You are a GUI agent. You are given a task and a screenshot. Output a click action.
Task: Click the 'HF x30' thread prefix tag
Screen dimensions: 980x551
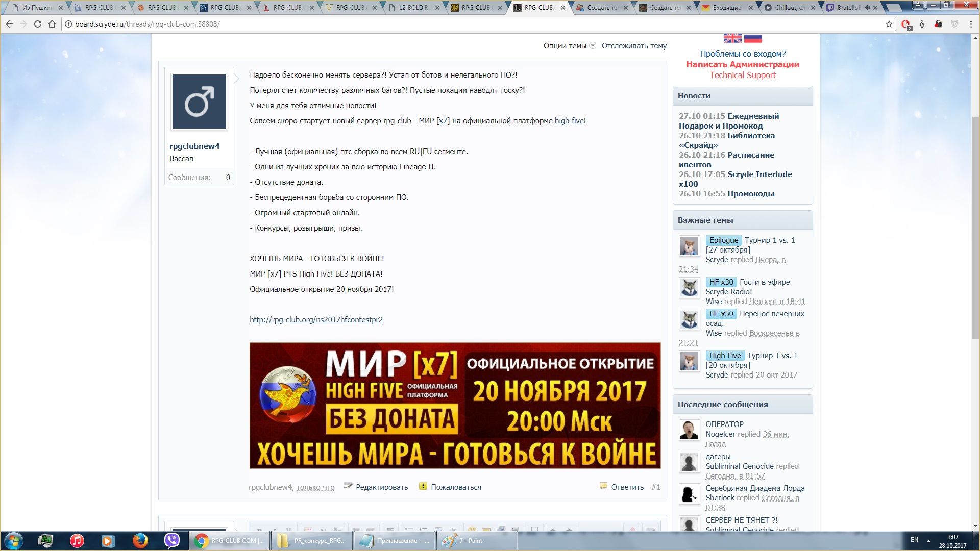click(x=721, y=282)
